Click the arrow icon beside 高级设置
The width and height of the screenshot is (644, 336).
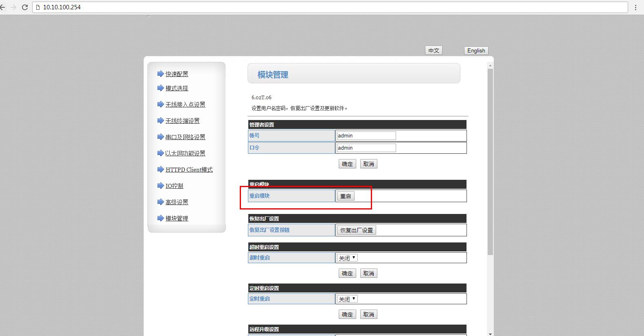160,202
